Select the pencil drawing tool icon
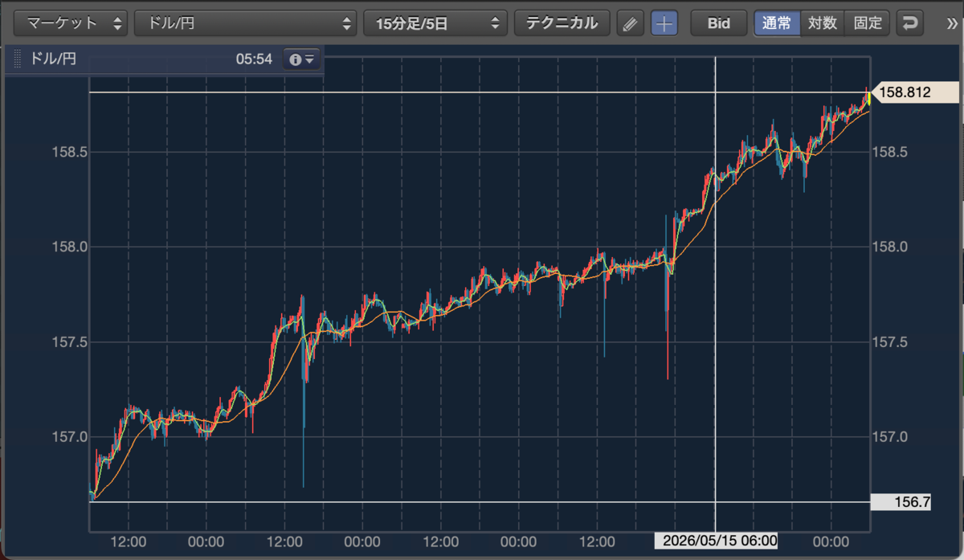The image size is (964, 560). pos(631,23)
